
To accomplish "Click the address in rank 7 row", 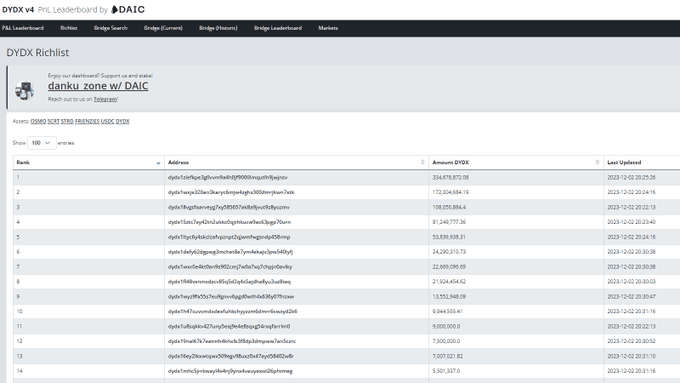I will 230,267.
